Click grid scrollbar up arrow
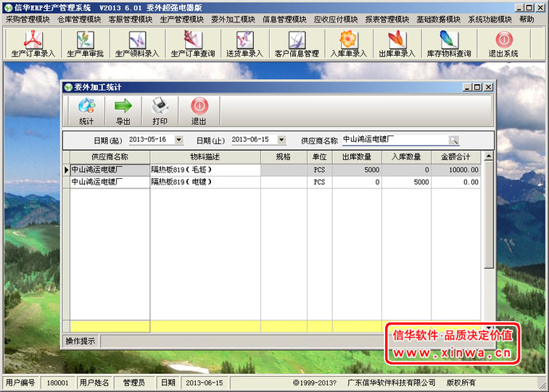This screenshot has width=549, height=392. tap(488, 156)
